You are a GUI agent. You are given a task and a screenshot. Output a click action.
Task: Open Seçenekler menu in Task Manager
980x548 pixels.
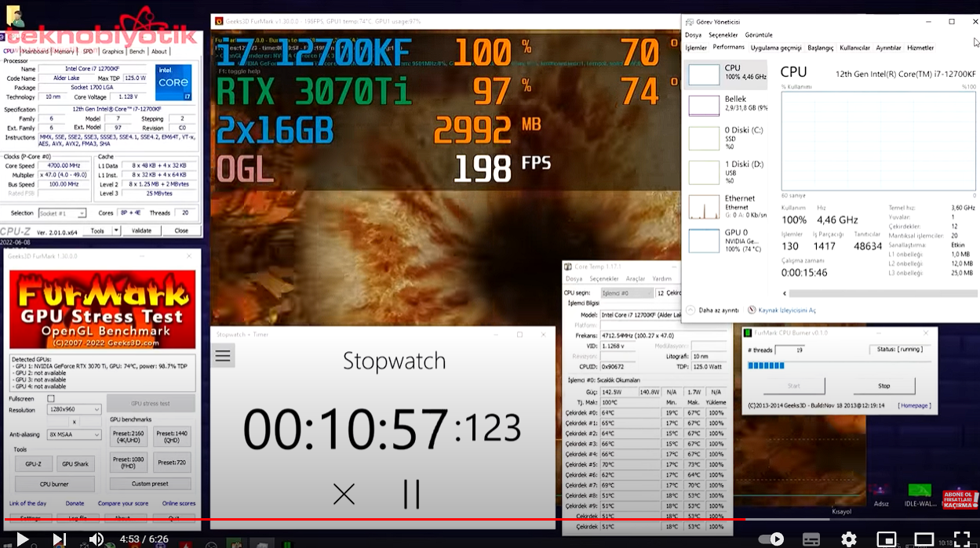(x=723, y=35)
